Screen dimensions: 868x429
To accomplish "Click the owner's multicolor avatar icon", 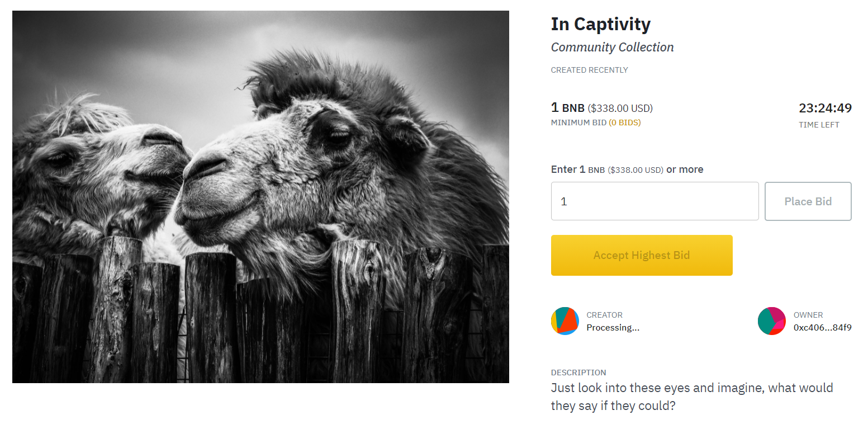I will [x=771, y=321].
